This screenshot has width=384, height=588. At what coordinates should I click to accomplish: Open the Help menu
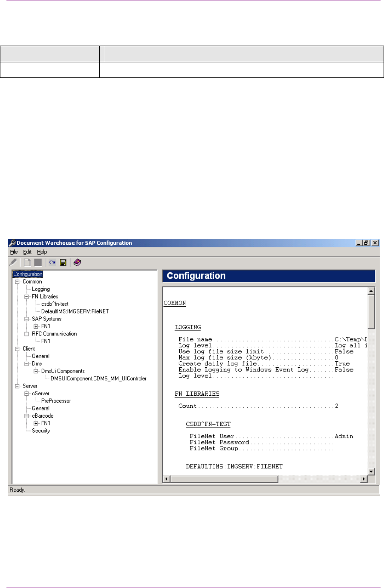coord(42,252)
